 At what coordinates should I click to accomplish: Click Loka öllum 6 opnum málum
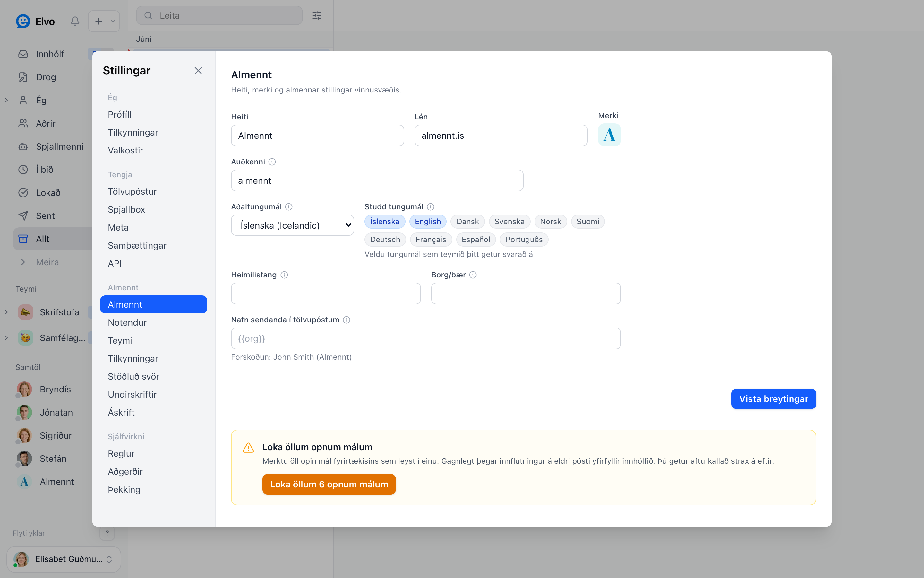click(x=329, y=484)
